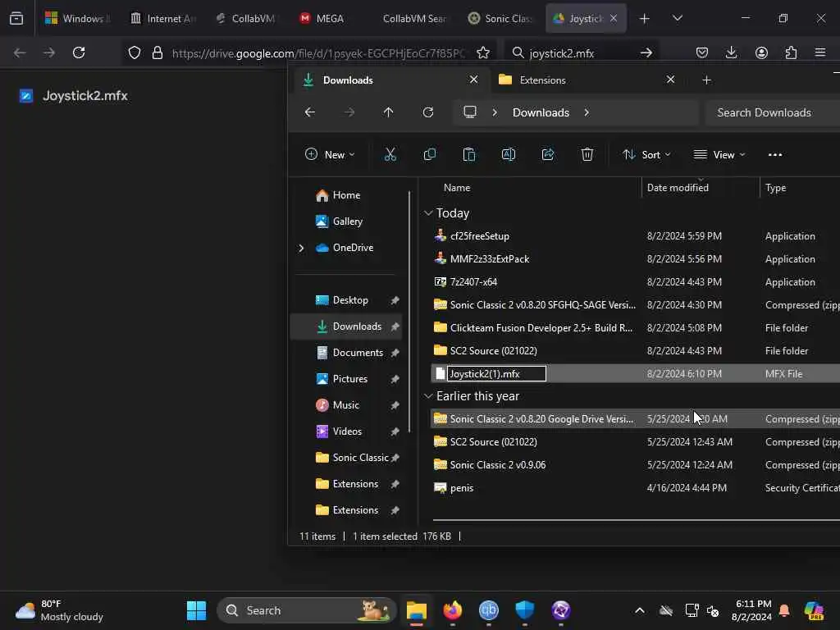This screenshot has width=840, height=630.
Task: Click the Firefox View icon in tab bar
Action: point(16,18)
